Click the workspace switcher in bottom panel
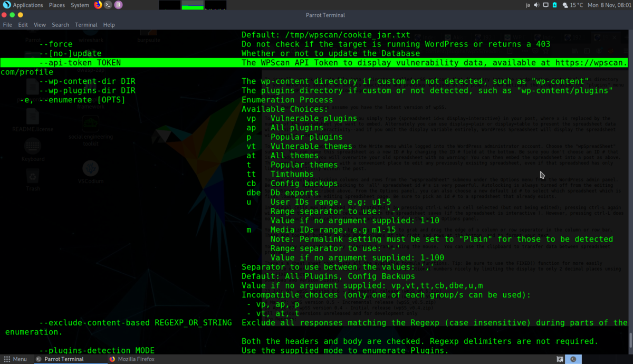Screen dimensions: 633x364 click(573, 359)
